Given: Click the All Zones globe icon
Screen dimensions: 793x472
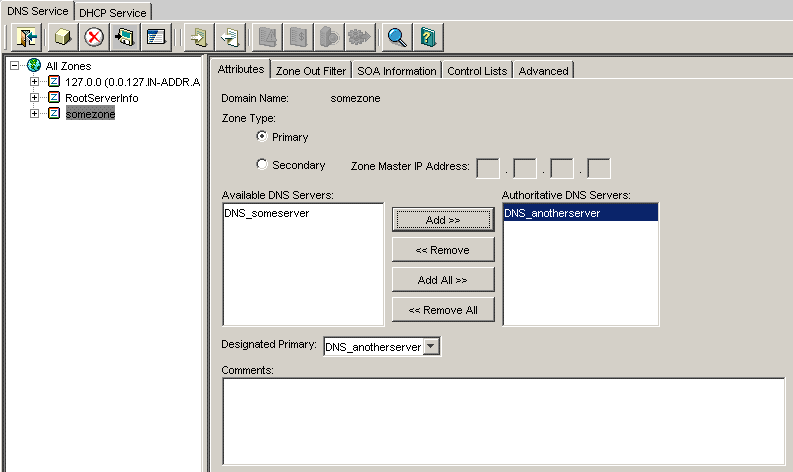Looking at the screenshot, I should pyautogui.click(x=34, y=65).
